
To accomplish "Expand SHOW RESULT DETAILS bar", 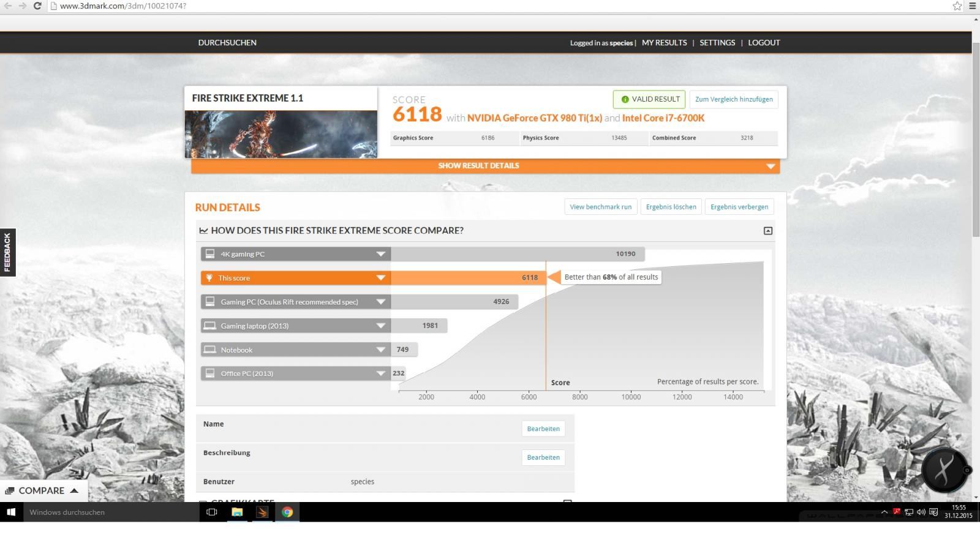I will (485, 165).
